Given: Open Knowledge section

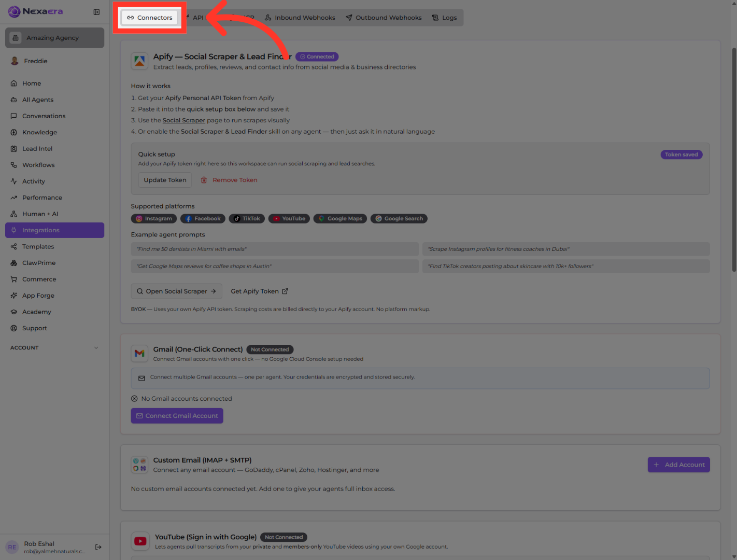Looking at the screenshot, I should pyautogui.click(x=54, y=132).
